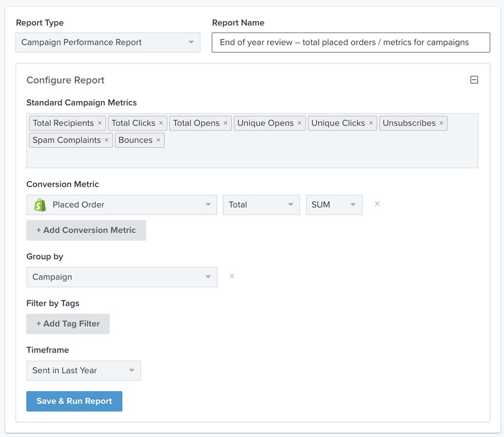Remove the Total Recipients metric
Image resolution: width=504 pixels, height=437 pixels.
(x=99, y=123)
